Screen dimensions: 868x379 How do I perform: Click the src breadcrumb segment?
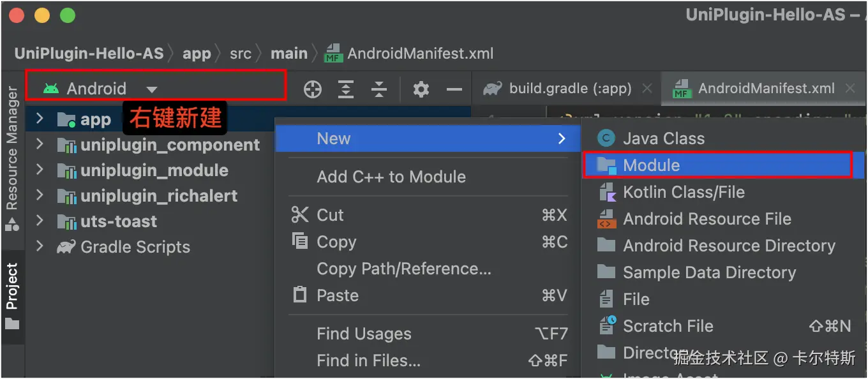coord(241,54)
